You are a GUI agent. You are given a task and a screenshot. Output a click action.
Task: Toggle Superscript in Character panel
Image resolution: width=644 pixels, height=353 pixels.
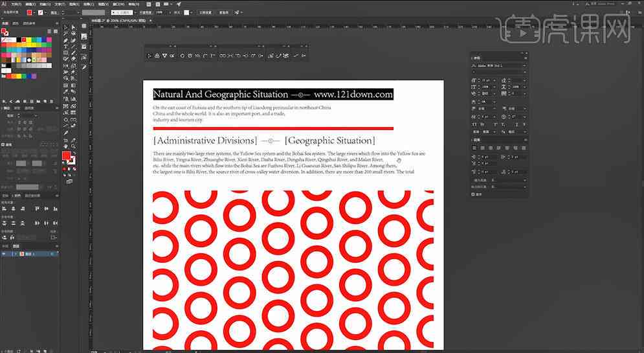coord(495,124)
